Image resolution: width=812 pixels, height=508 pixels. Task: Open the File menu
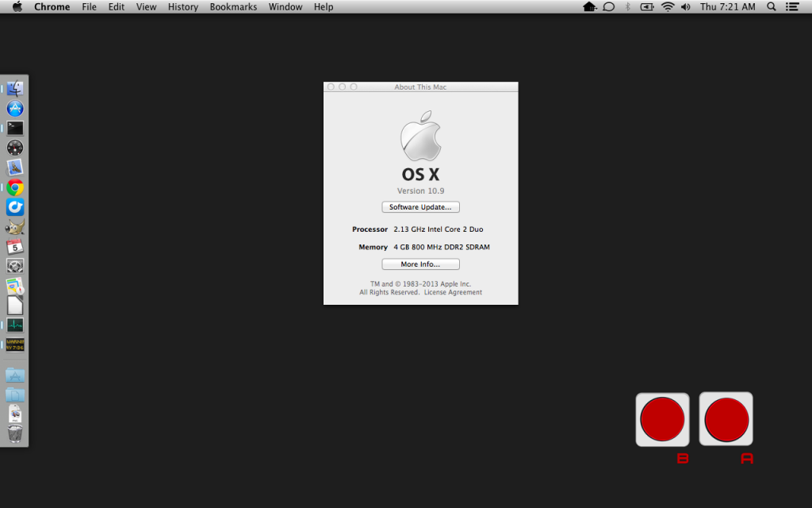[x=89, y=6]
